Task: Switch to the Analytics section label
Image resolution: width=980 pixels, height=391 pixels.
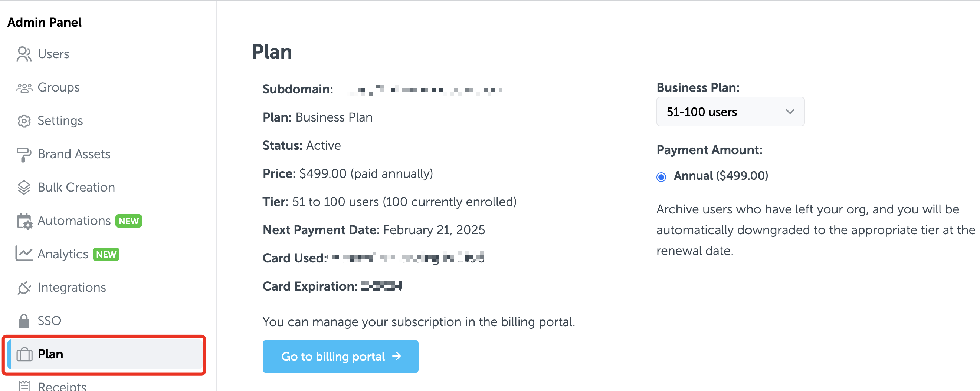Action: [x=63, y=254]
